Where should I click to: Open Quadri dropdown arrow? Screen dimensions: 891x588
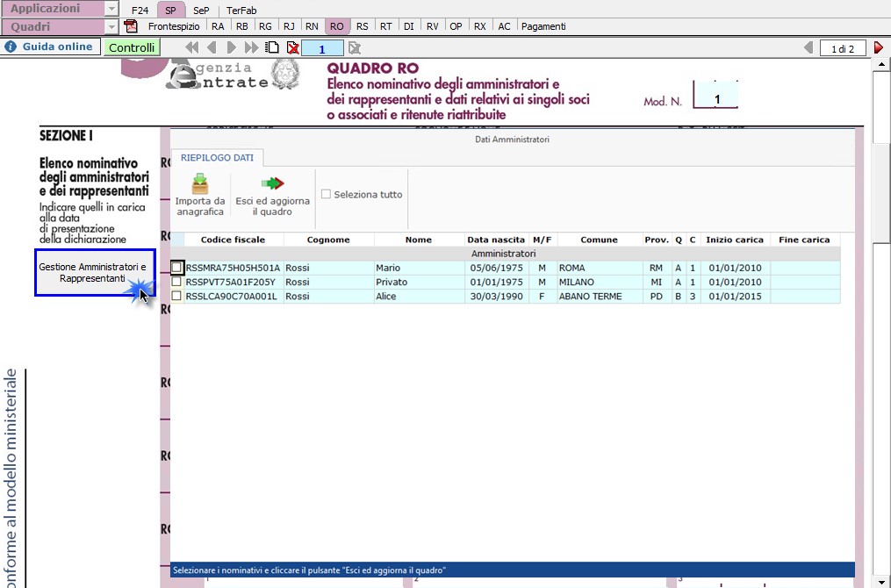coord(112,26)
